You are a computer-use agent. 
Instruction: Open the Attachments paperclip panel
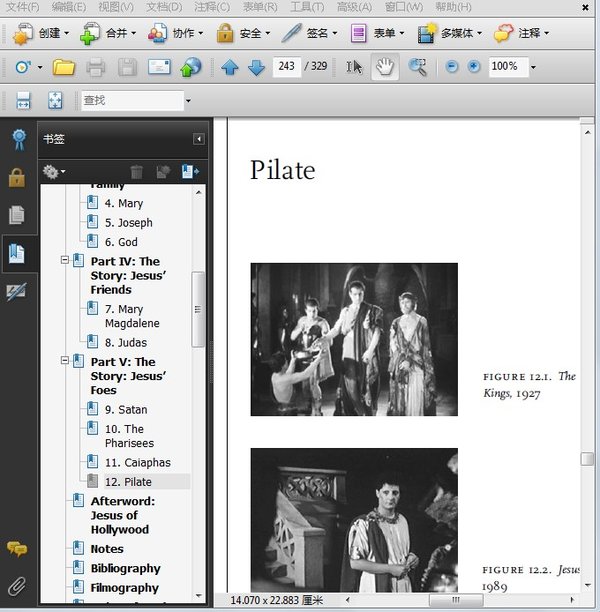coord(16,586)
